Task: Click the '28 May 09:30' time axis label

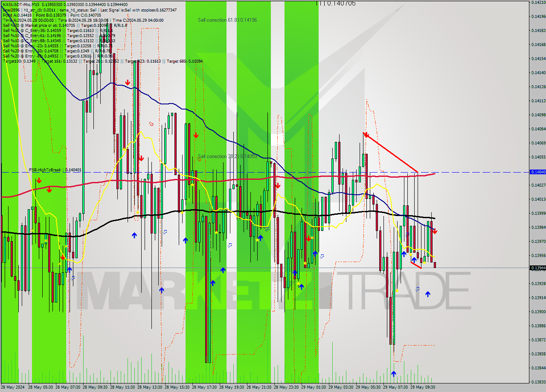Action: 96,387
